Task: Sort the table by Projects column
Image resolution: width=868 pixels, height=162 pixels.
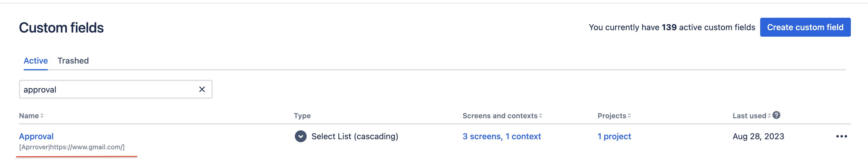Action: click(614, 116)
